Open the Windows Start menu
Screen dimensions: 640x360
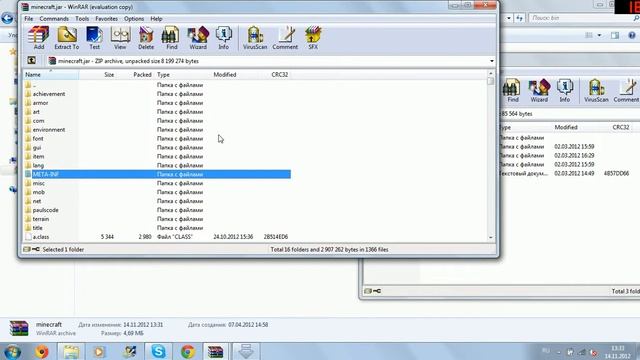[12, 351]
